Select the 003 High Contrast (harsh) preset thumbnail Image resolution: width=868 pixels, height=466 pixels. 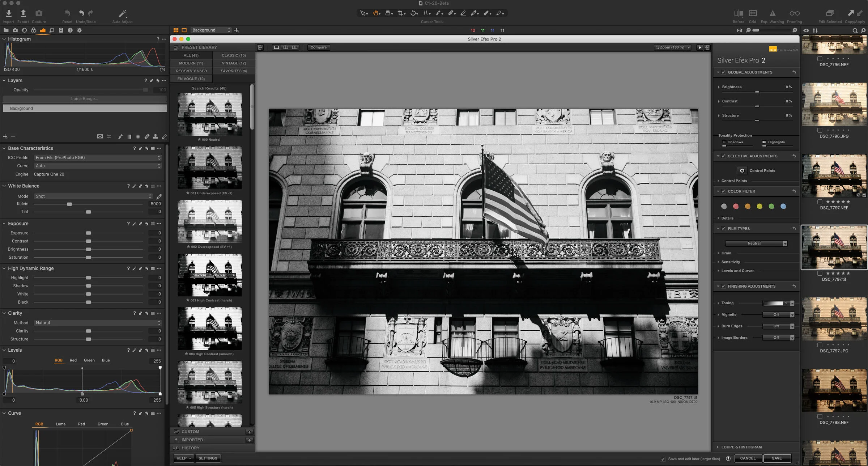(x=209, y=276)
